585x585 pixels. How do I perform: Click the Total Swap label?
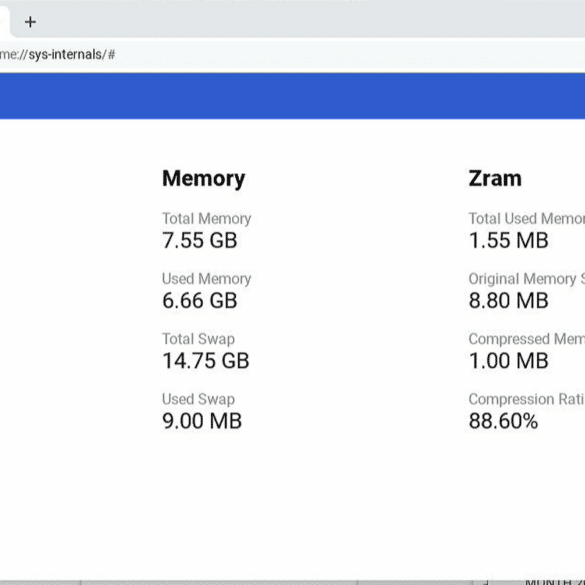pos(198,339)
